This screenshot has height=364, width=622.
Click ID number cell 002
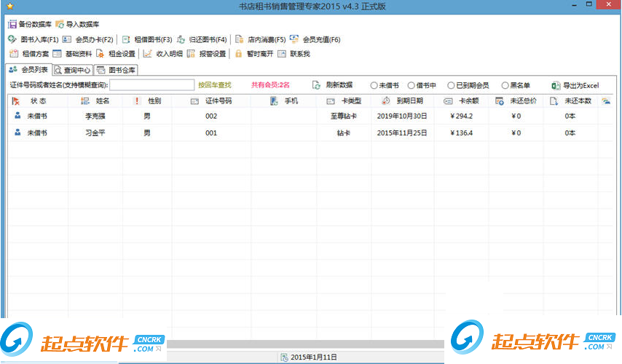point(211,116)
